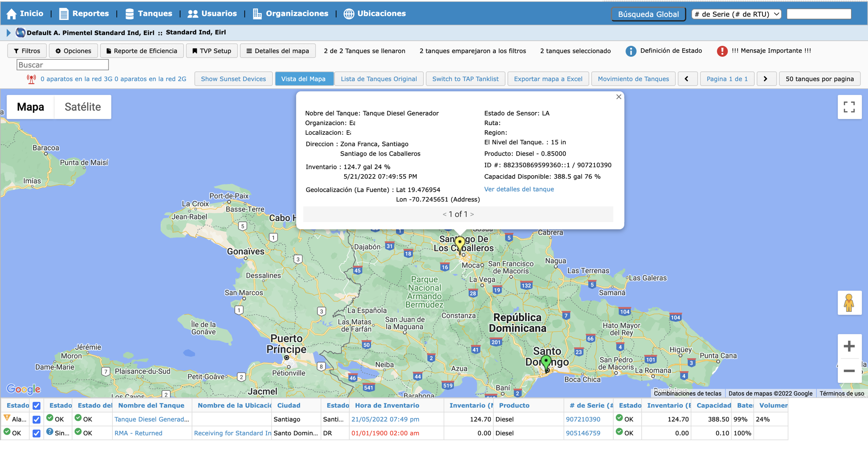Click Show Sunset Devices
868x464 pixels.
click(234, 79)
